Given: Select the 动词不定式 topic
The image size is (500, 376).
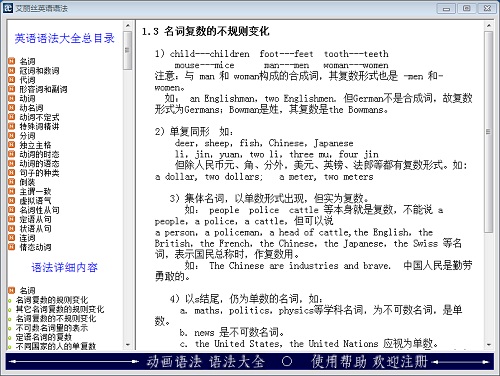Looking at the screenshot, I should 39,117.
